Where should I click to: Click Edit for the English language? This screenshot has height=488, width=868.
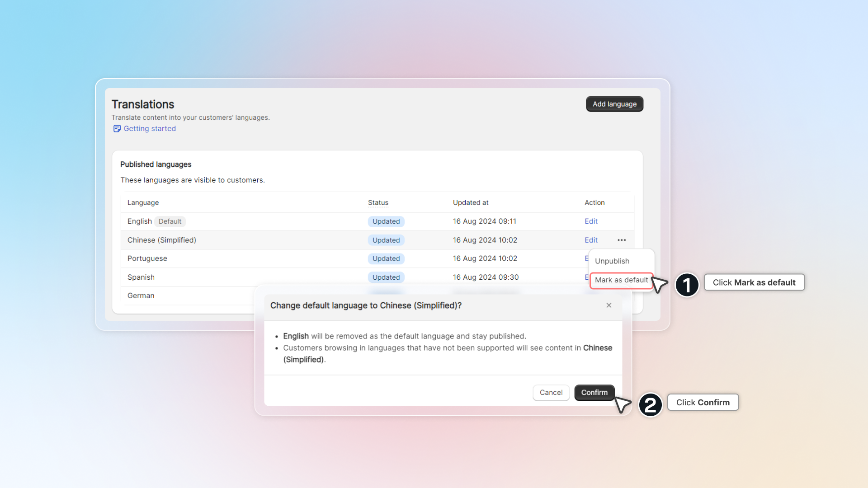click(591, 221)
